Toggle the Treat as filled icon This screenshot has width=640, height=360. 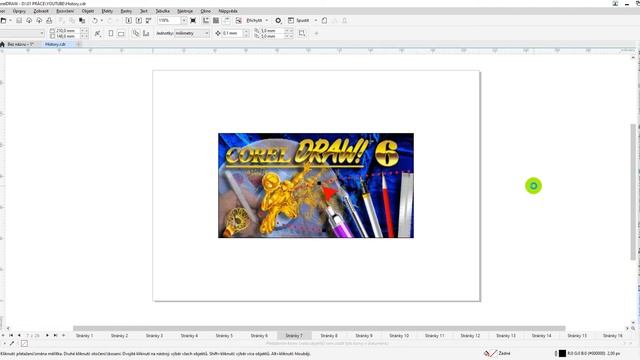[x=302, y=33]
